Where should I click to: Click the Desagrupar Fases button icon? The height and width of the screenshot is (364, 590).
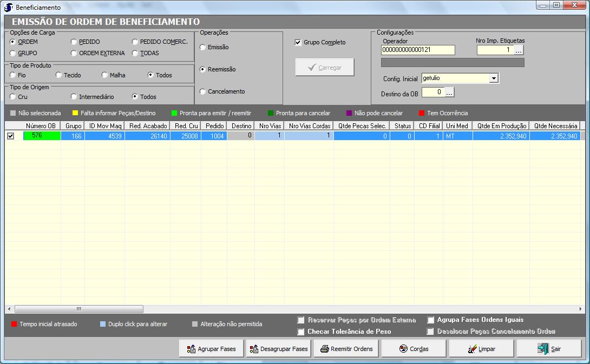click(253, 349)
